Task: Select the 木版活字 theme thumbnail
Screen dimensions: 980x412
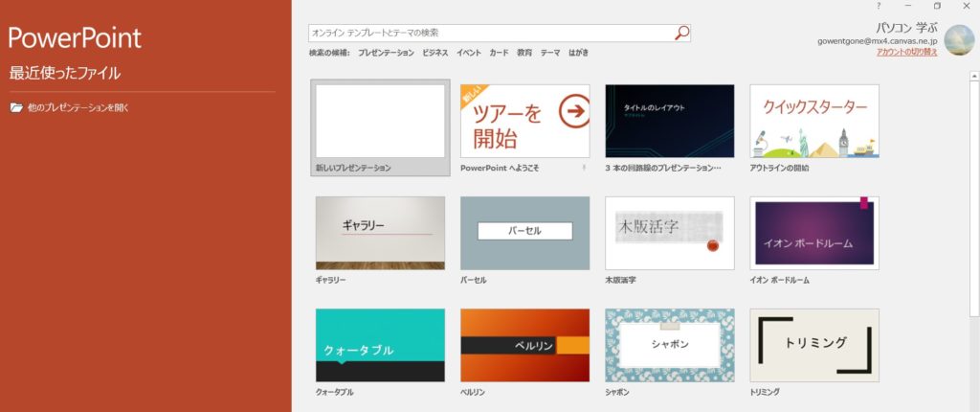Action: 670,233
